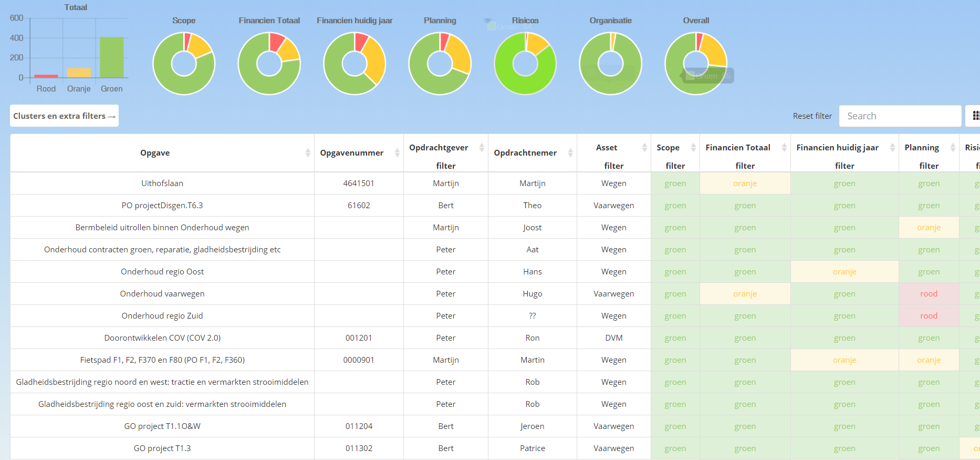The image size is (980, 460).
Task: Click the Opdrachtnemer column sort icon
Action: (570, 153)
